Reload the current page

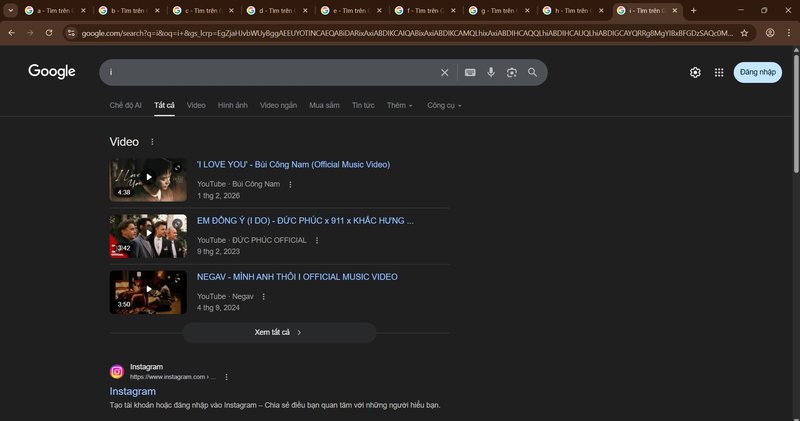48,33
